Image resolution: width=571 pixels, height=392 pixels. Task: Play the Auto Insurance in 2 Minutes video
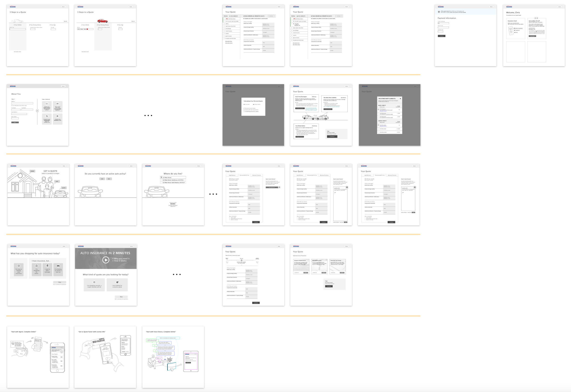[x=106, y=260]
